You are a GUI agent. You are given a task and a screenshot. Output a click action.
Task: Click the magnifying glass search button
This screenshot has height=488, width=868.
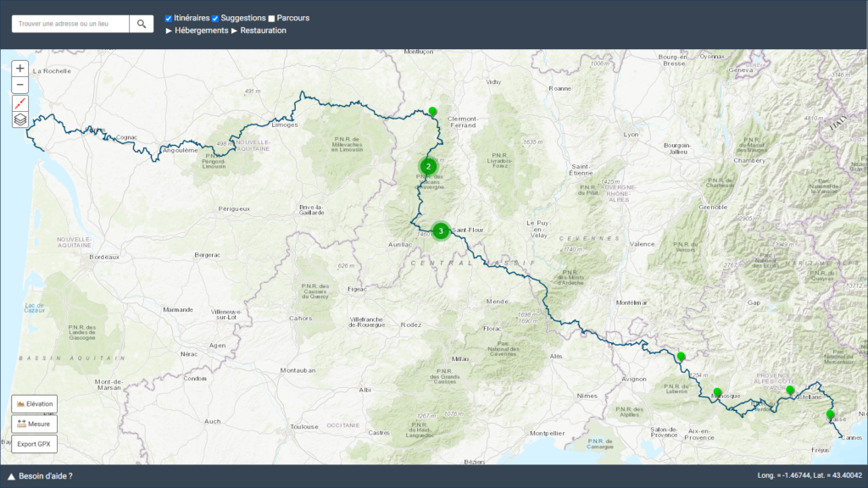tap(142, 24)
